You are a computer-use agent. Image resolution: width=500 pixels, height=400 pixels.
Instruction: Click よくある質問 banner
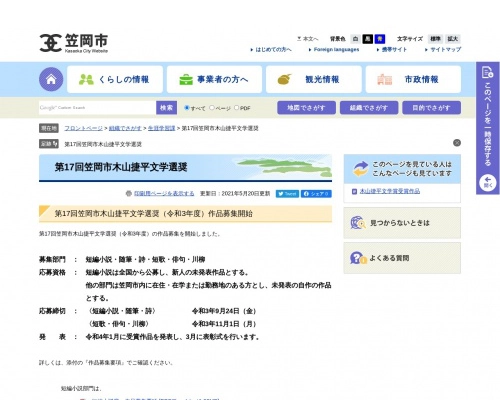[402, 258]
